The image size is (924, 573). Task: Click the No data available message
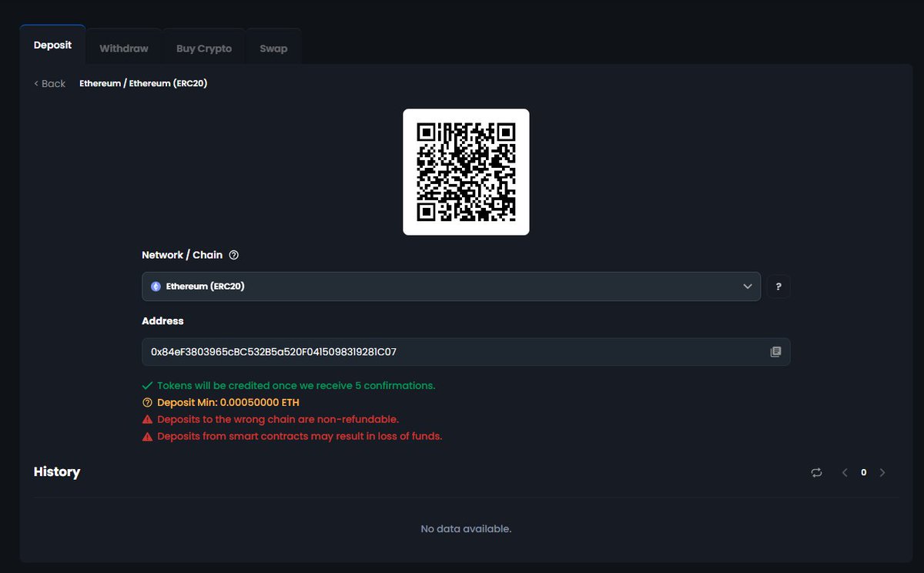[466, 529]
